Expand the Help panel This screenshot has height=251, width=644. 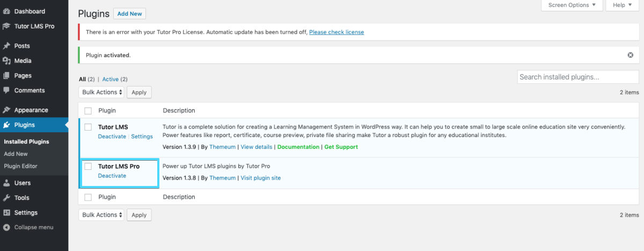[622, 5]
